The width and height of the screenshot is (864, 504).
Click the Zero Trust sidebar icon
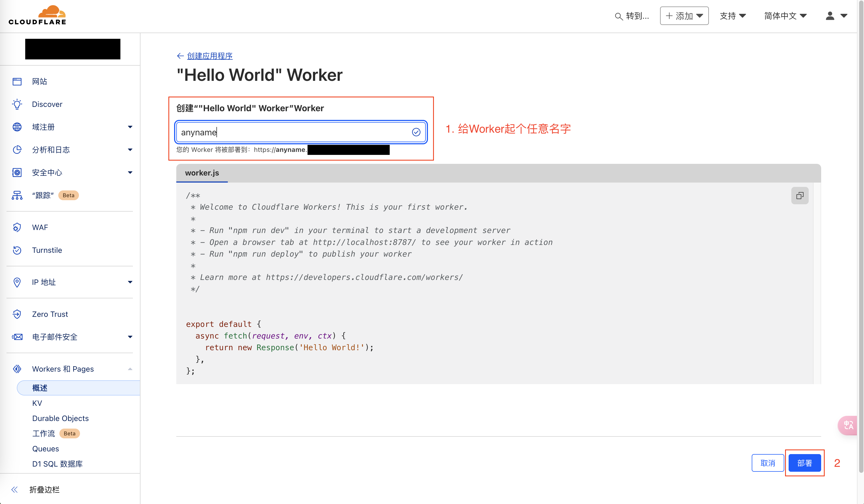click(17, 314)
